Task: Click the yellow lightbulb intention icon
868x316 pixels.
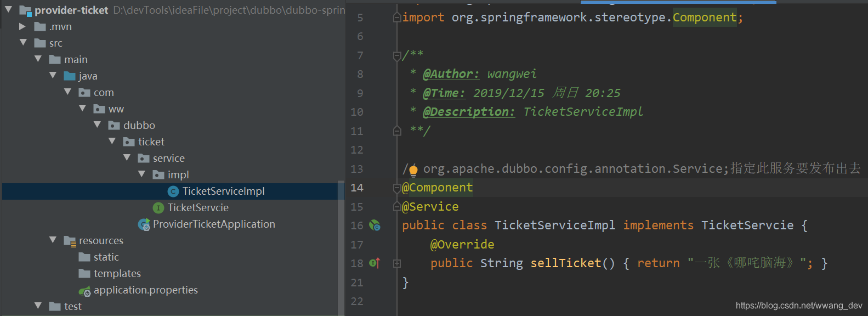Action: point(413,170)
